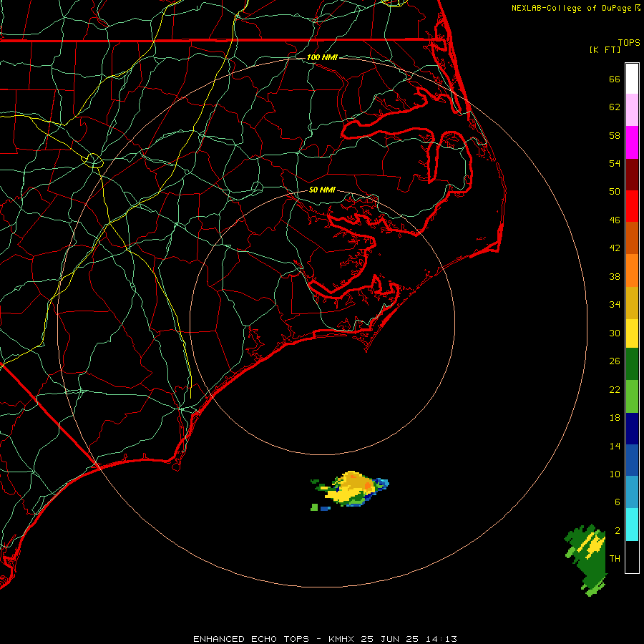644x644 pixels.
Task: Click the gold 38 kft legend swatch
Action: coord(632,303)
